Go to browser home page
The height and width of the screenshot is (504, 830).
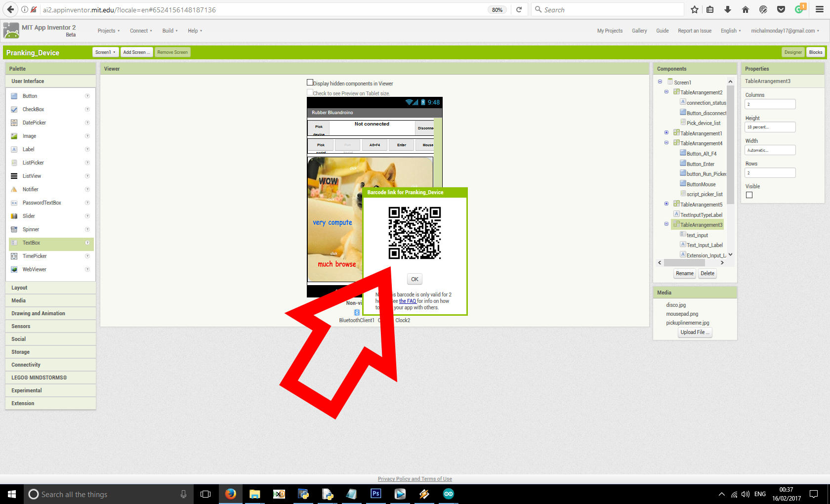[746, 9]
